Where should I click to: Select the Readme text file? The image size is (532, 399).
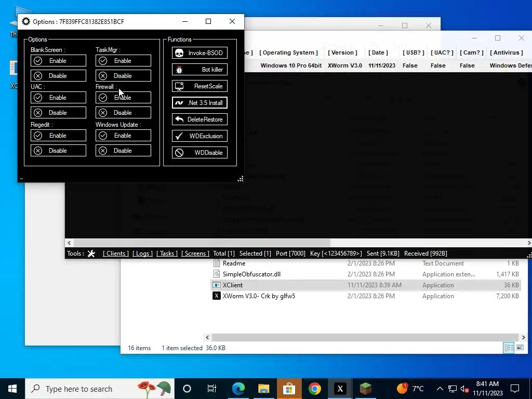(365, 263)
